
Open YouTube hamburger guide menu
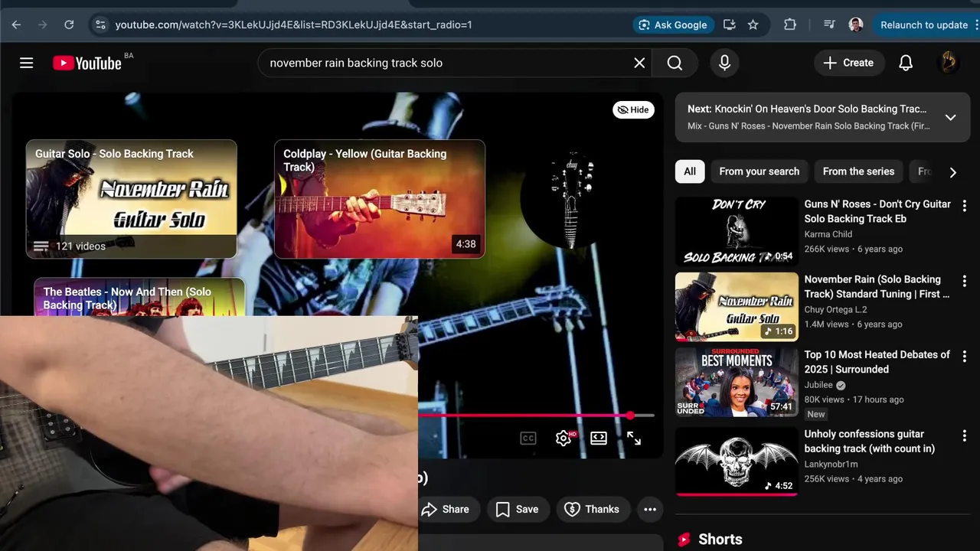[x=27, y=63]
